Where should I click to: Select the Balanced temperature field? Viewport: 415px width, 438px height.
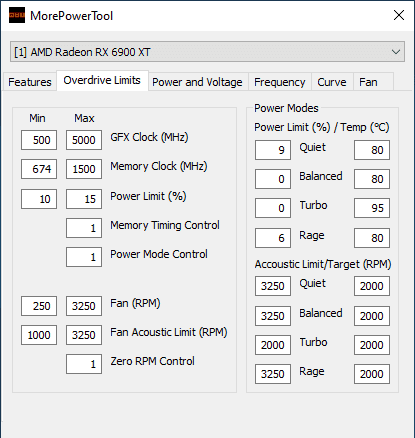point(372,179)
